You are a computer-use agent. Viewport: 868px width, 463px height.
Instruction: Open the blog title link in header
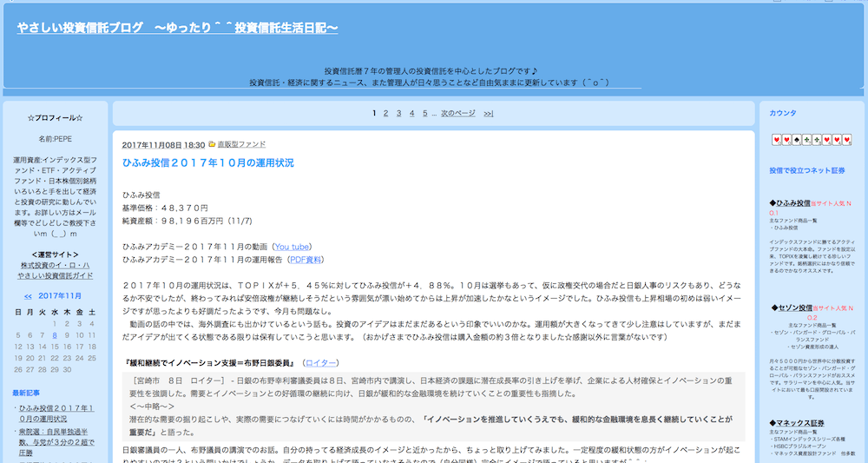click(x=177, y=29)
